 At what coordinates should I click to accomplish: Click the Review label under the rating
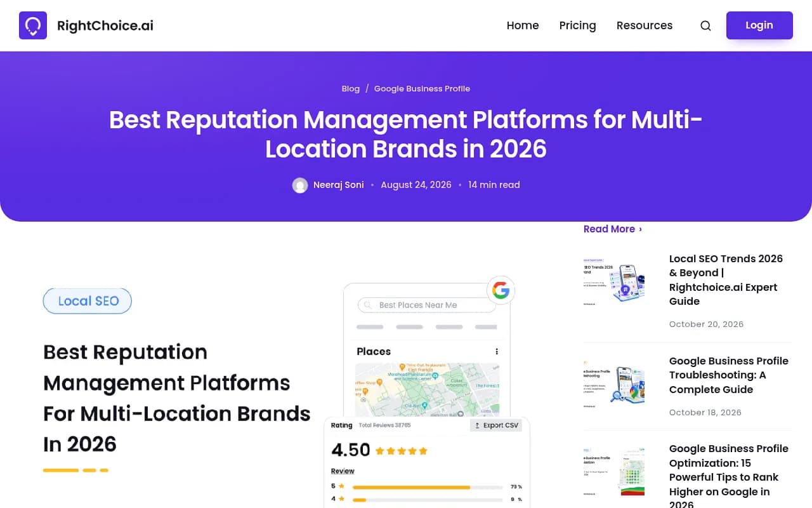pyautogui.click(x=343, y=471)
